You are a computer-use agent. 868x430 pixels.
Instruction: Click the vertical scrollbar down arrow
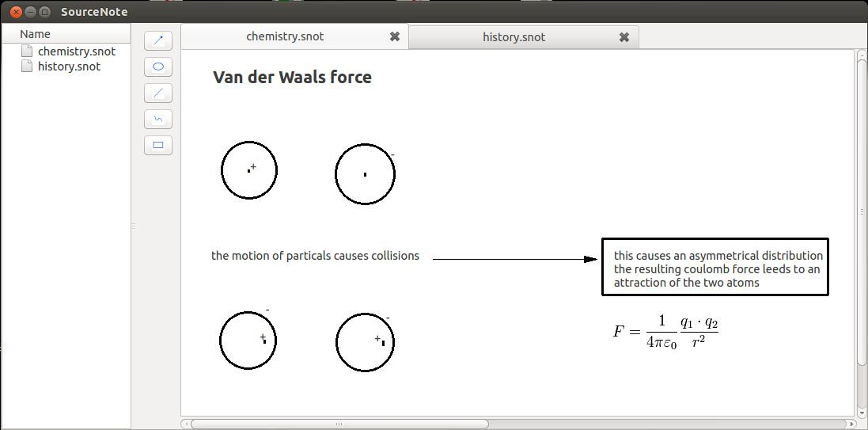862,411
